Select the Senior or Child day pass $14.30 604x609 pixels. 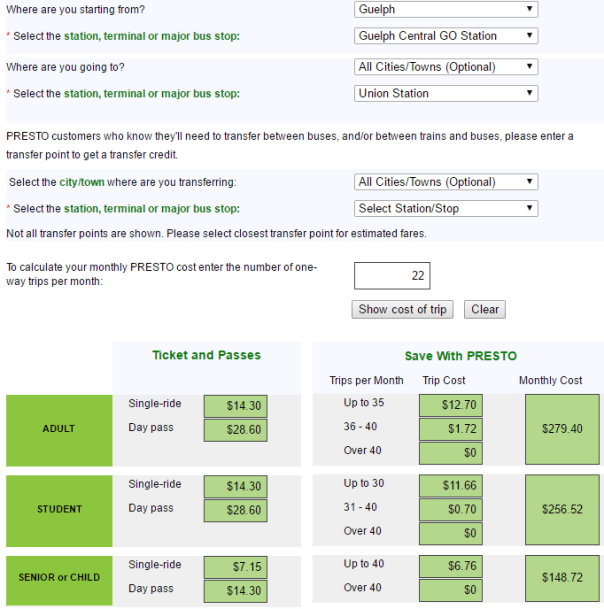[x=235, y=591]
